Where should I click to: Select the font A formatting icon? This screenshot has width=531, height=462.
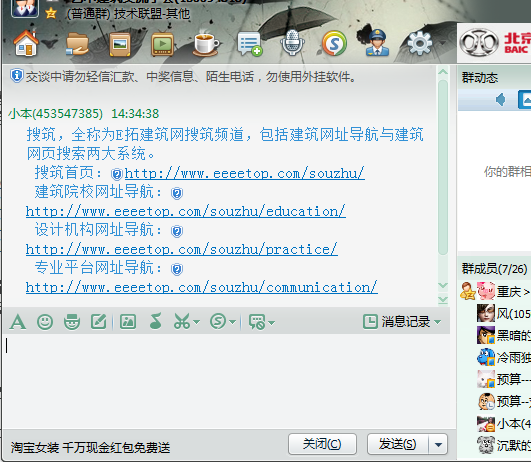pos(18,321)
